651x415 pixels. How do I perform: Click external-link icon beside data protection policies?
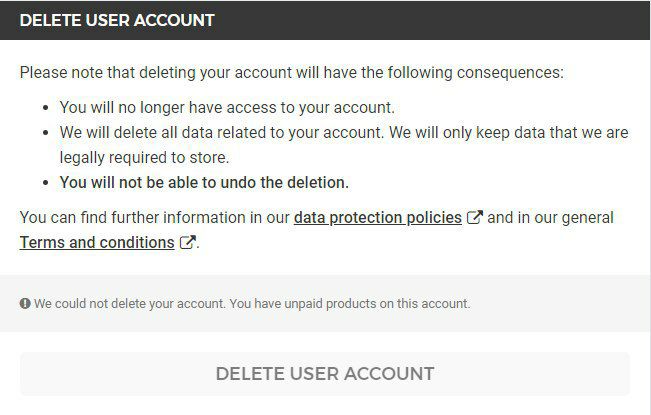[475, 217]
